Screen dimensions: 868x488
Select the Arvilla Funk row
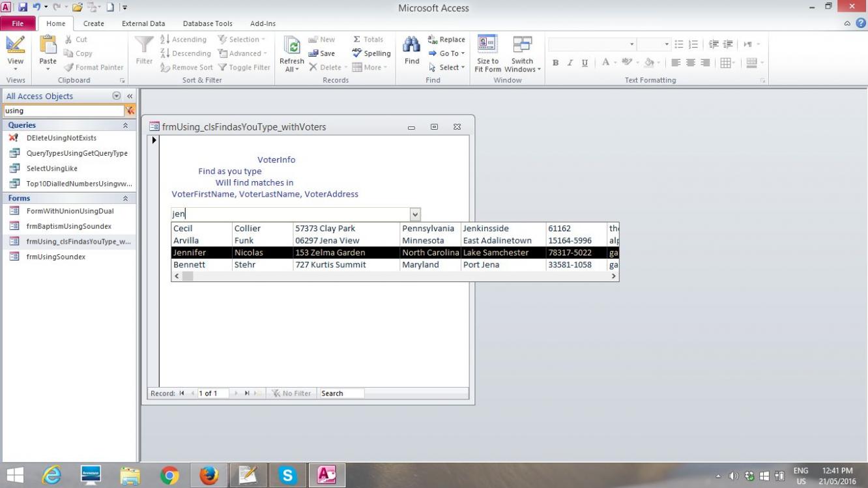coord(395,240)
